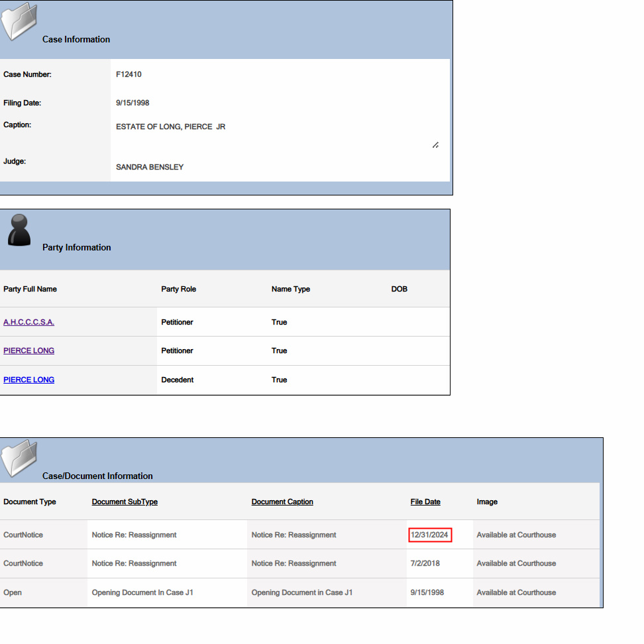This screenshot has width=644, height=644.
Task: Open the PIERCE LONG Decedent link
Action: tap(28, 380)
